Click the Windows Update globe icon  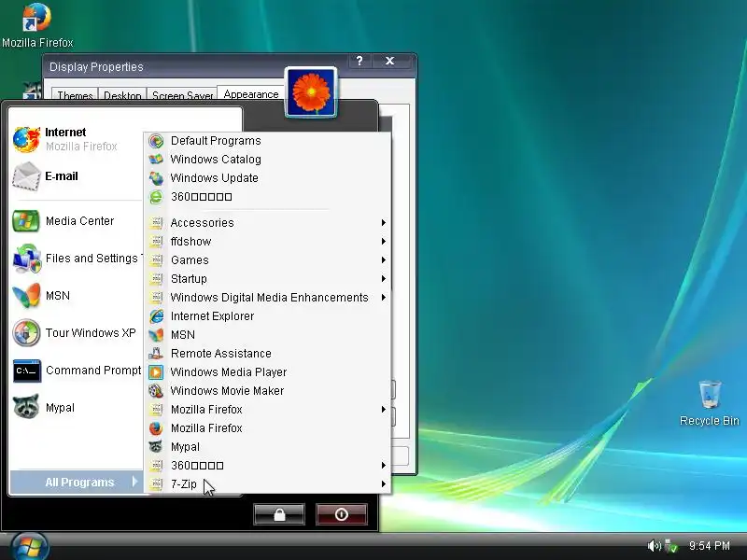coord(156,178)
